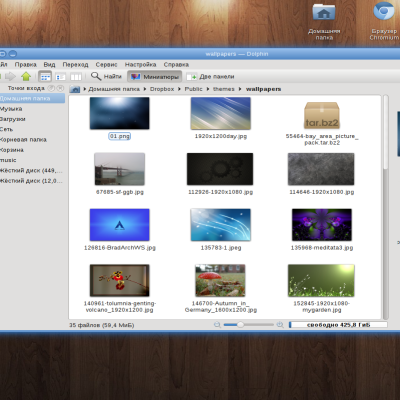Click the Places panel lock icon
Image resolution: width=400 pixels, height=400 pixels.
51,88
